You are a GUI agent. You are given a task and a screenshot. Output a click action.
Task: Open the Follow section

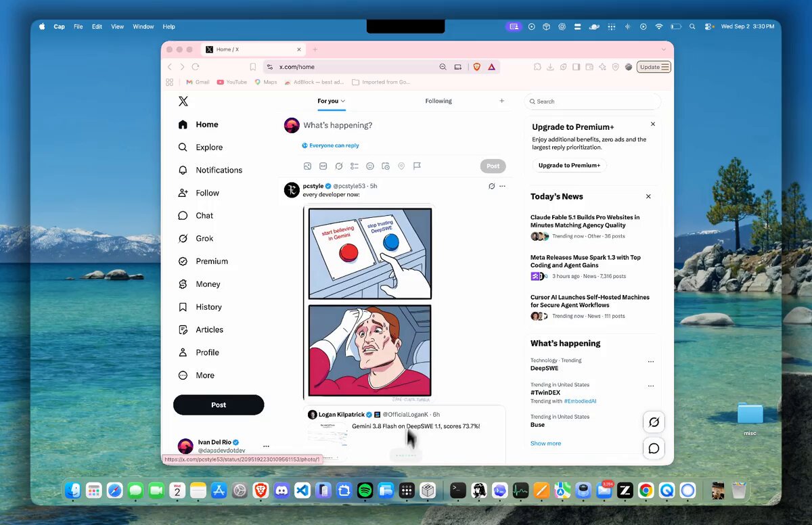[199, 193]
